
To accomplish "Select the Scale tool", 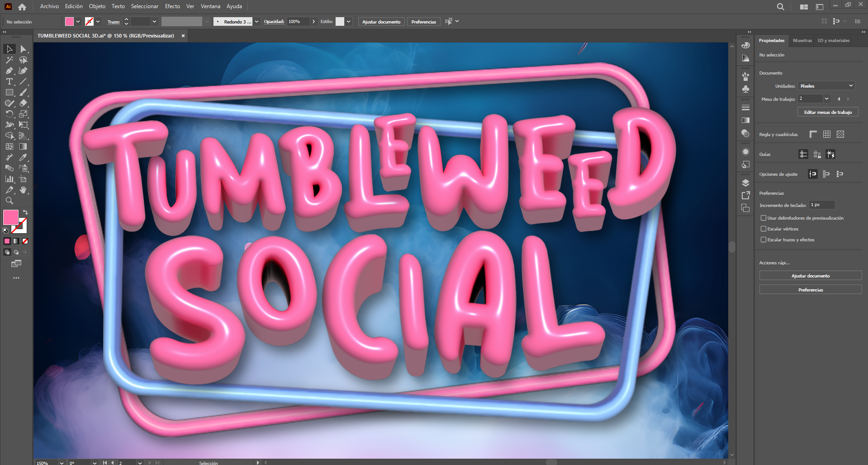I will (x=24, y=114).
